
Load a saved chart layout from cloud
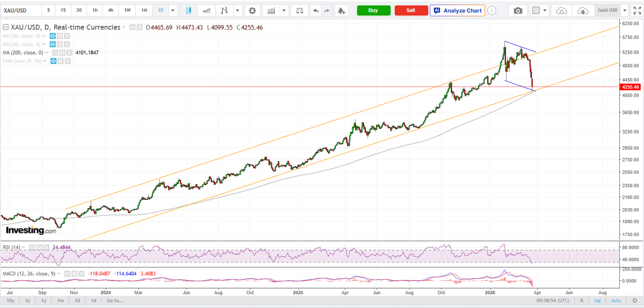[x=562, y=10]
